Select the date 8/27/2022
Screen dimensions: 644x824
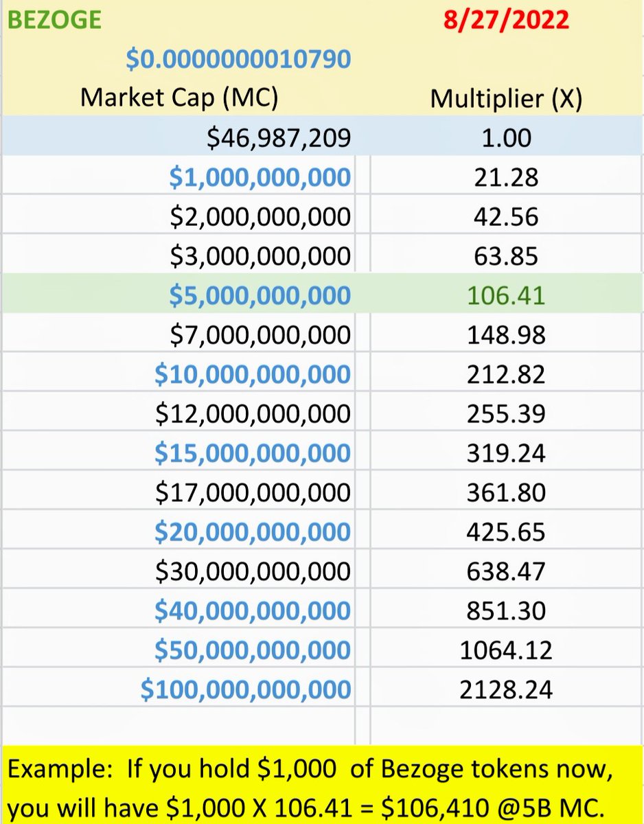pyautogui.click(x=505, y=19)
